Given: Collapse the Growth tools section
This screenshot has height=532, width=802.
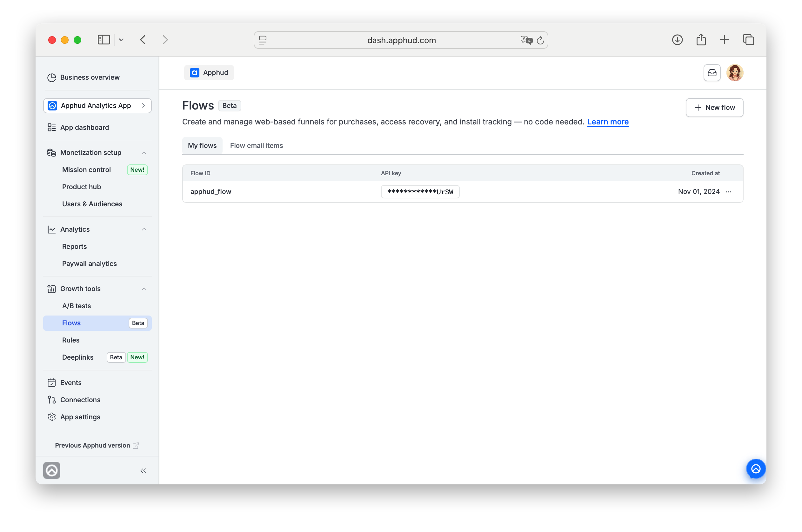Looking at the screenshot, I should point(144,289).
